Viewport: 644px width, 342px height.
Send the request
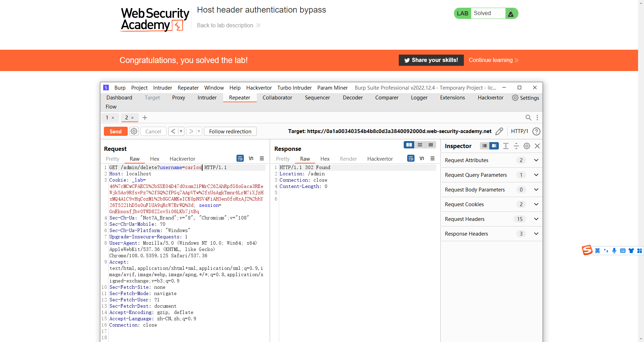116,131
